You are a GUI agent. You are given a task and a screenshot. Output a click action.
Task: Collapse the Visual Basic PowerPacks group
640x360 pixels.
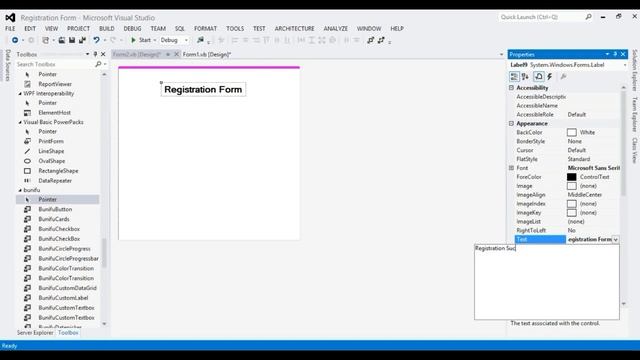(x=20, y=122)
